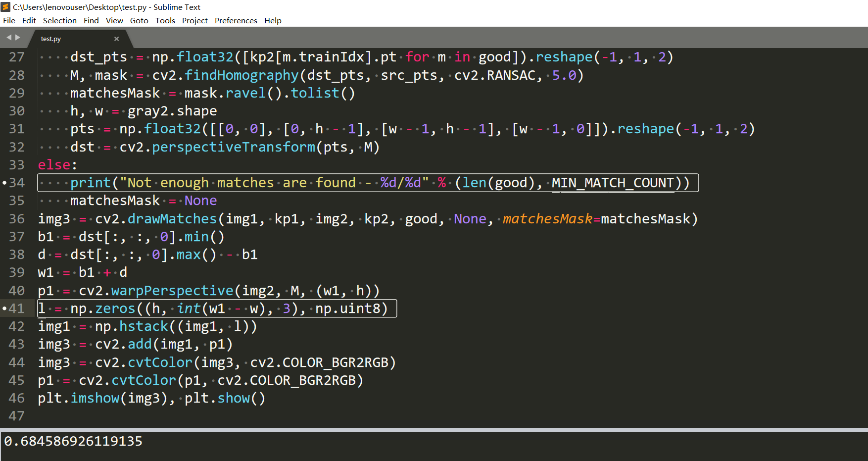Click the output value 0.684586926119135
868x461 pixels.
pos(73,441)
